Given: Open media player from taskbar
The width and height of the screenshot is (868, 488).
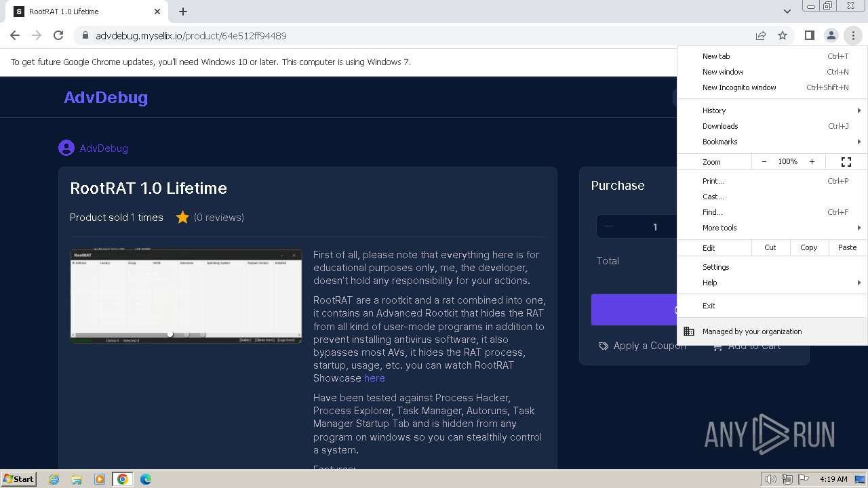Looking at the screenshot, I should [99, 479].
